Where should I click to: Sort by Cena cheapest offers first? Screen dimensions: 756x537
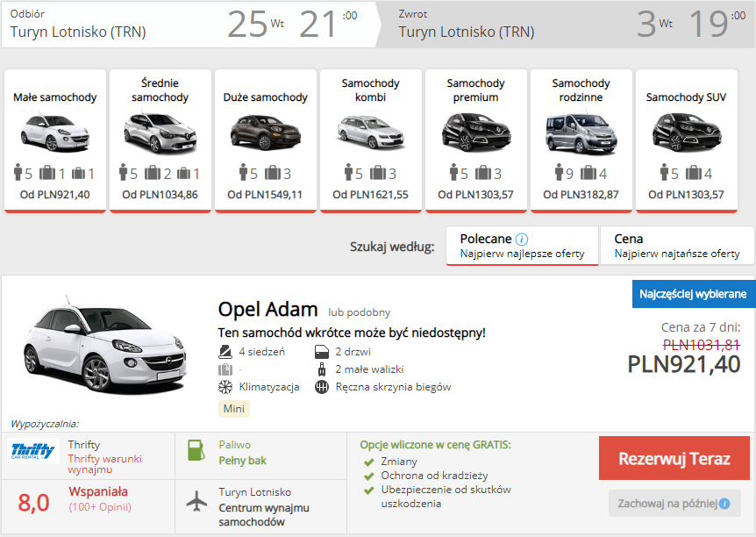[x=677, y=246]
